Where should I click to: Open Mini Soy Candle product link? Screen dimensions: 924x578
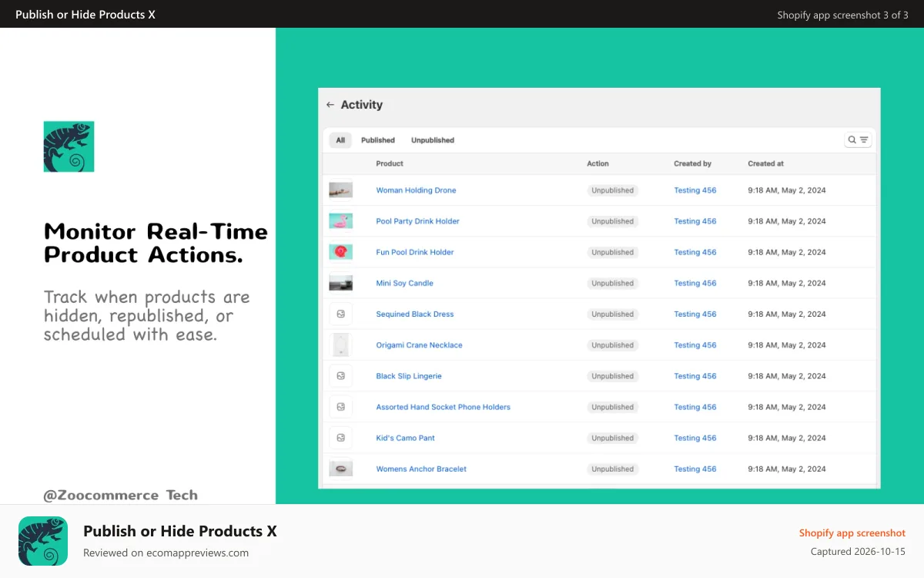coord(404,283)
